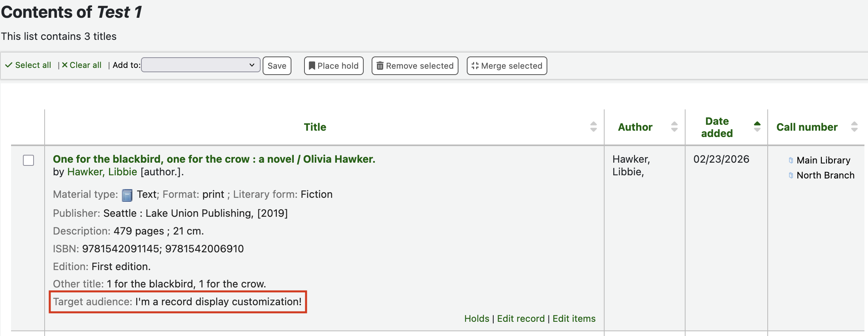Toggle the Date added sort order

(717, 127)
